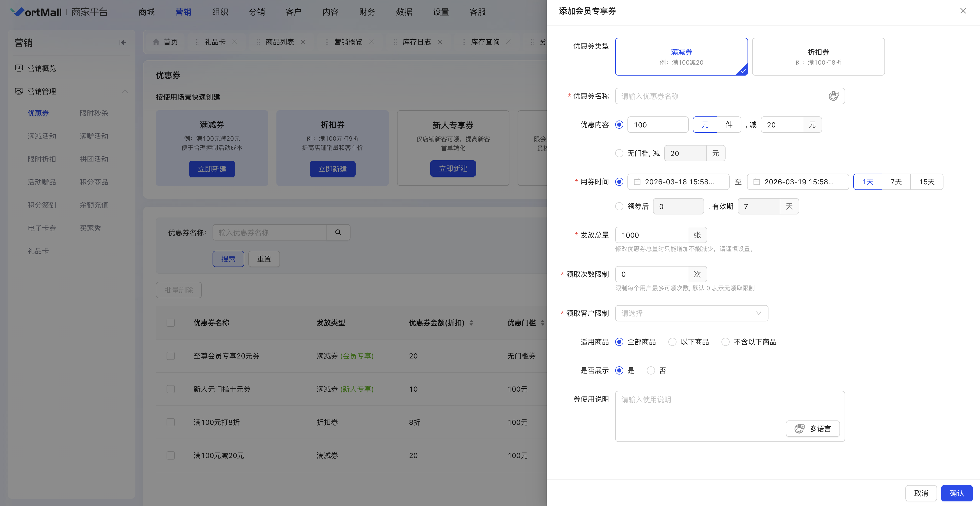Click calendar icon in start date field
The height and width of the screenshot is (506, 980).
pos(637,182)
